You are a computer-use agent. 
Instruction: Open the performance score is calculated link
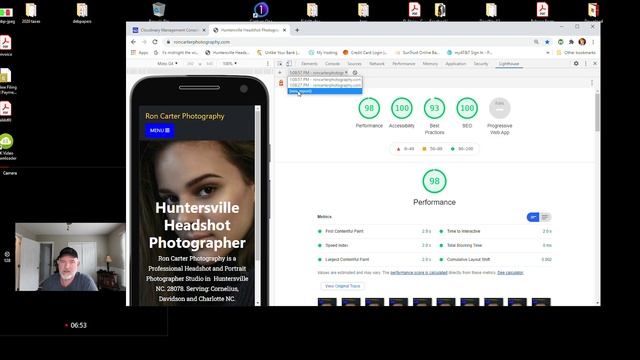coord(419,273)
